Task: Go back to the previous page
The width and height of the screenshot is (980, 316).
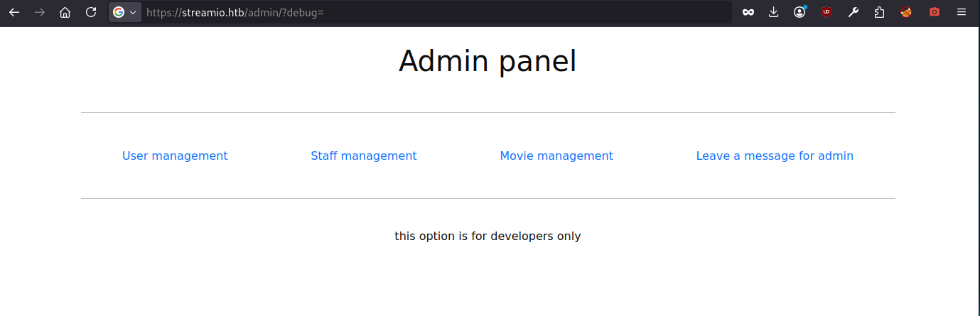Action: pos(14,12)
